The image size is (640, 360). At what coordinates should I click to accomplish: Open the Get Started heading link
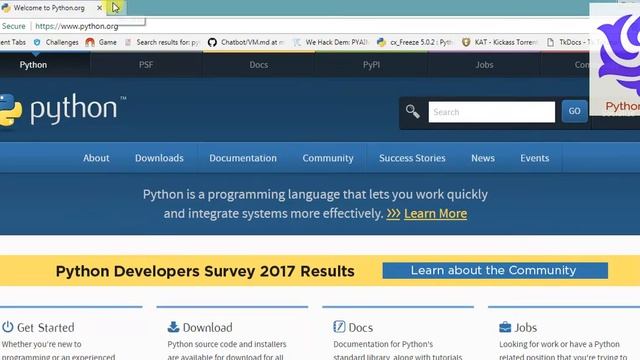46,327
